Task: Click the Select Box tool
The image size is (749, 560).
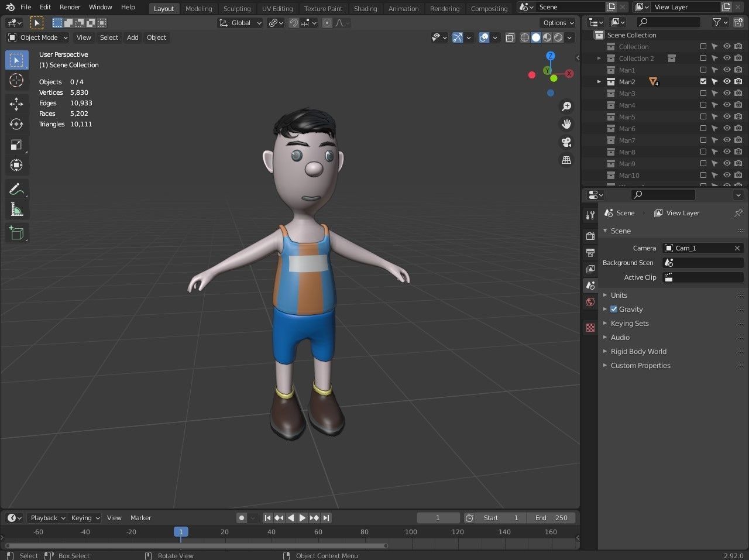Action: point(16,60)
